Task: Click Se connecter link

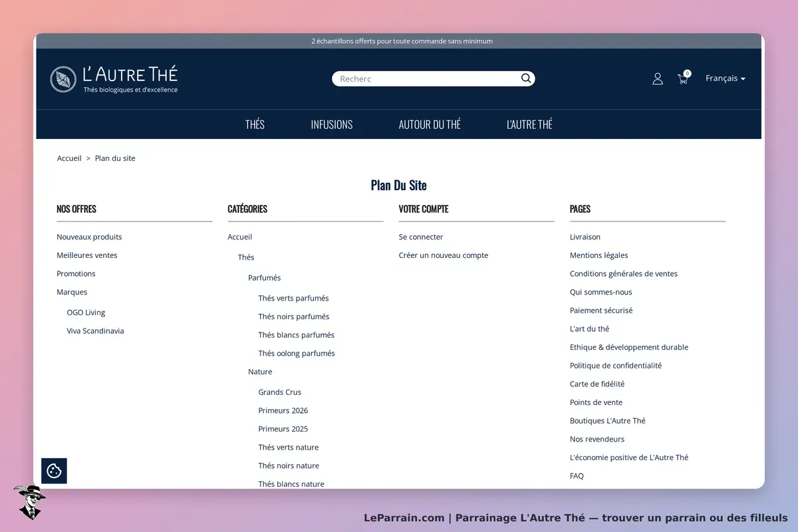Action: [x=421, y=237]
